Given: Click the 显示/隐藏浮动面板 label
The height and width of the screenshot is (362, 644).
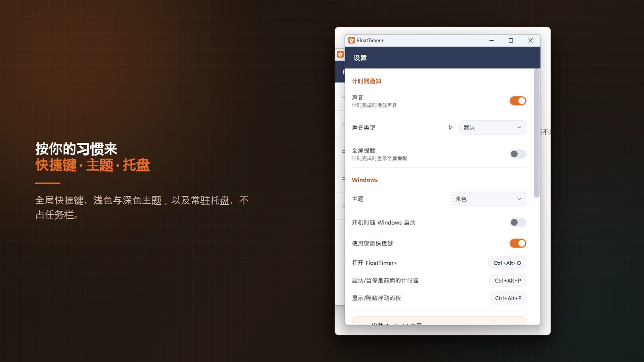Looking at the screenshot, I should [x=376, y=298].
